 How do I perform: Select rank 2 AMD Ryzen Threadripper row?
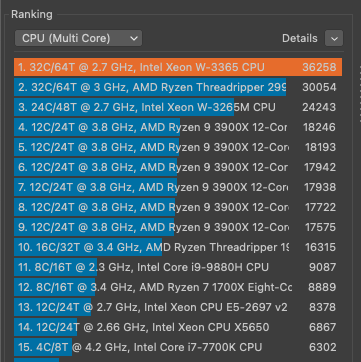tap(178, 87)
